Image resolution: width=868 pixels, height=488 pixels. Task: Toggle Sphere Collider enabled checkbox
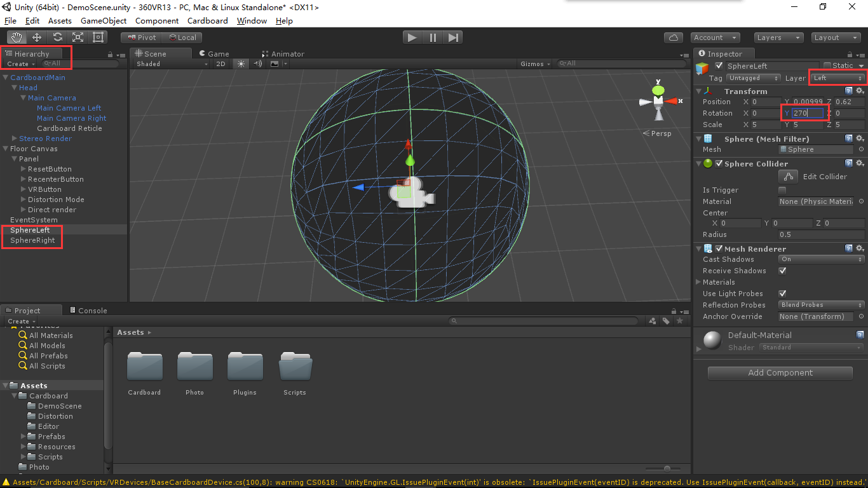pyautogui.click(x=719, y=163)
